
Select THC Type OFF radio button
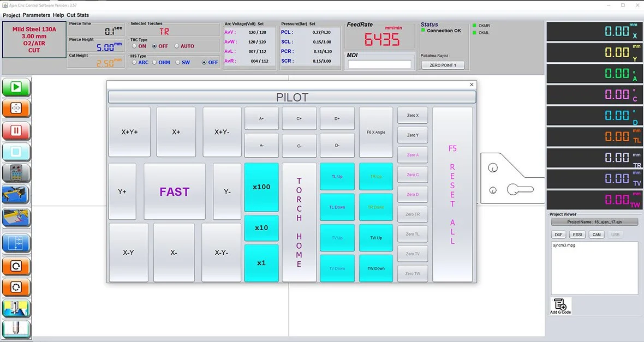click(x=154, y=46)
